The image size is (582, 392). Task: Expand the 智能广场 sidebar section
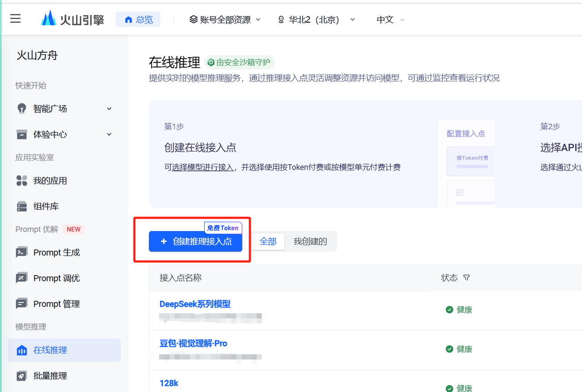109,109
